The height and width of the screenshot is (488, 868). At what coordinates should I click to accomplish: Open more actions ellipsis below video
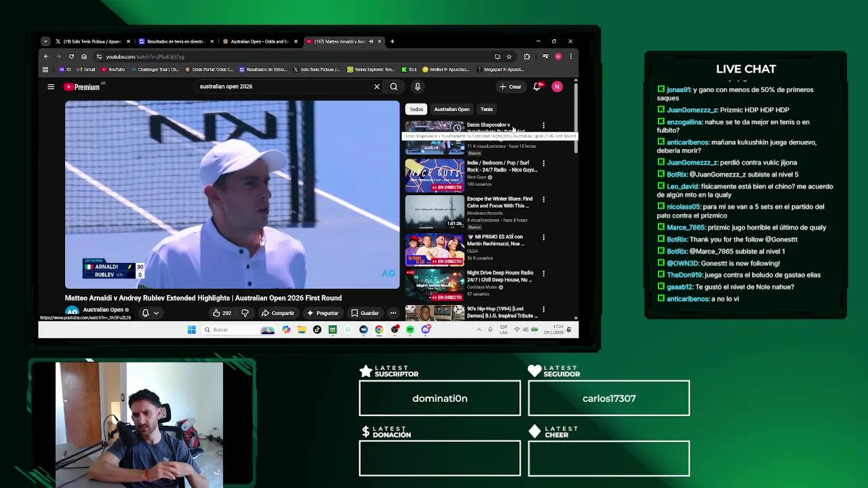[393, 313]
